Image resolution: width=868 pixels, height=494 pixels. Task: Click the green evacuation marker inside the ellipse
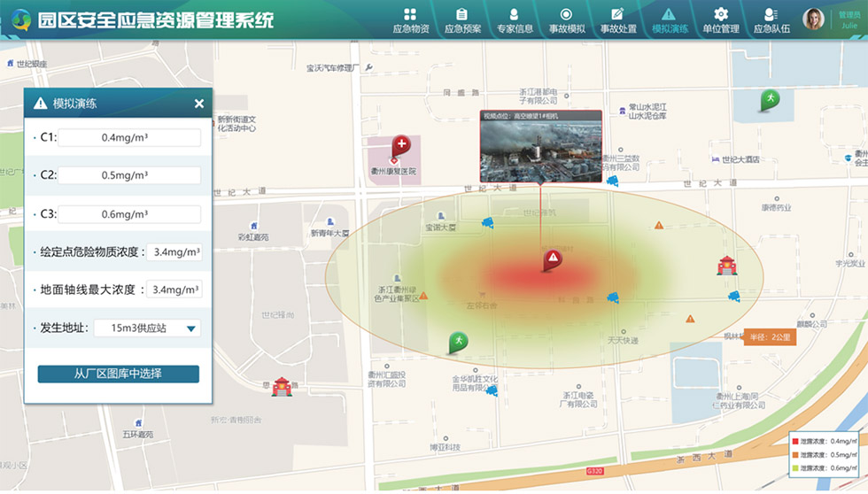coord(458,341)
